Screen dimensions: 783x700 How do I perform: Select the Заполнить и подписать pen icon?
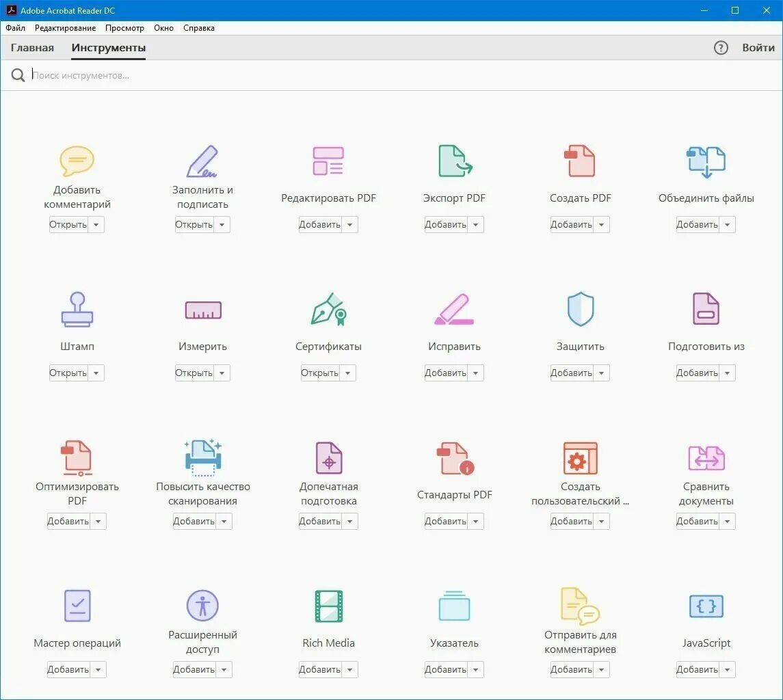click(202, 161)
